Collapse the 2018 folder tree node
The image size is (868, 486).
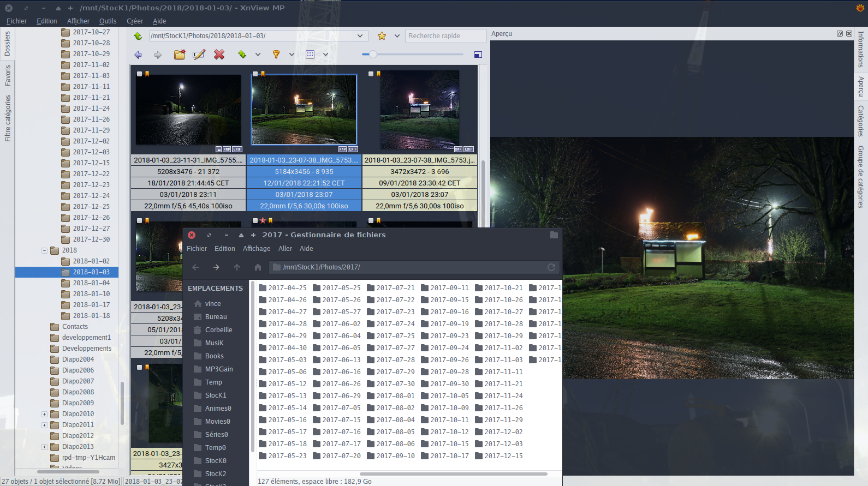[44, 250]
